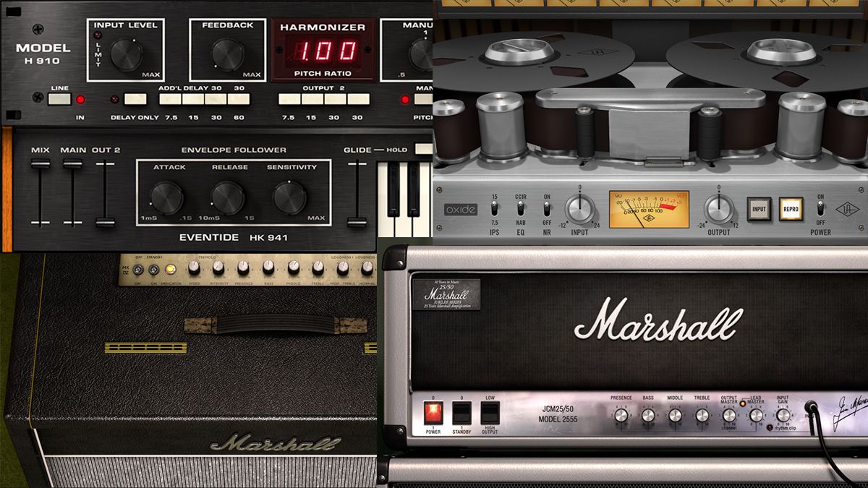Click the High Treble loudness knob
This screenshot has height=488, width=868.
pos(344,268)
